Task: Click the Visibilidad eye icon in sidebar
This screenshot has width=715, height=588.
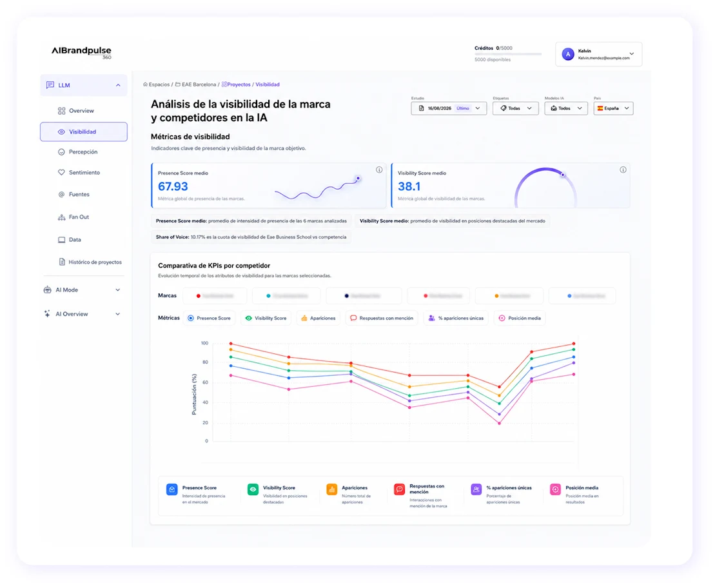Action: point(61,132)
